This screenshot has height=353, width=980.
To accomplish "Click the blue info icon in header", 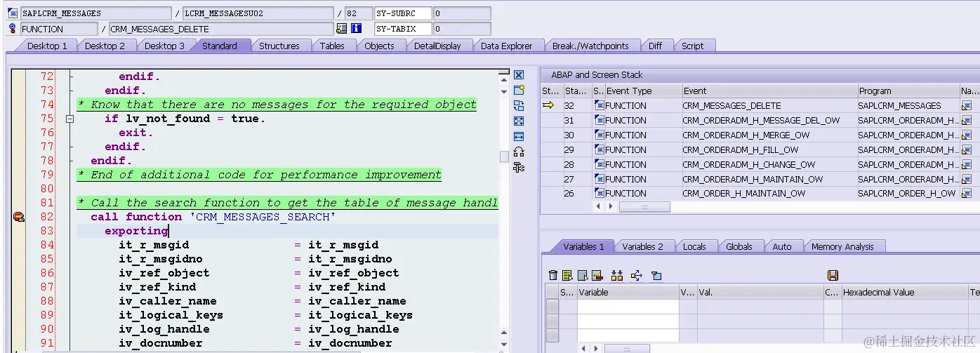I will [356, 29].
